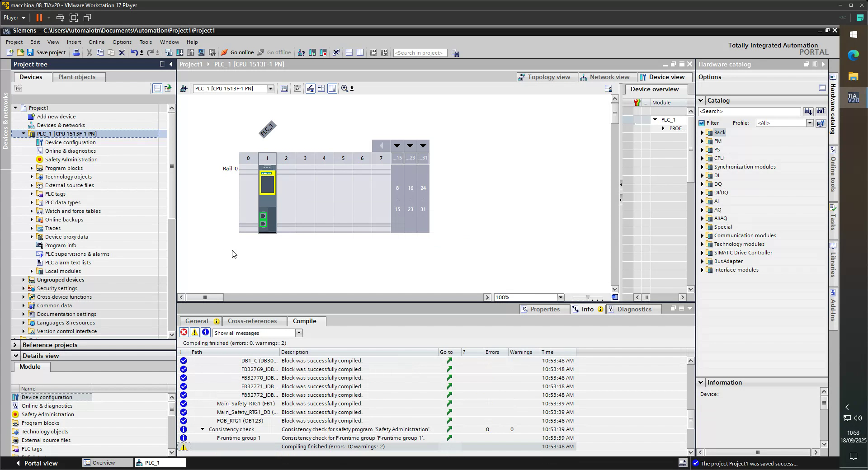Toggle the Filter checkbox in Hardware catalog
This screenshot has height=470, width=868.
702,122
